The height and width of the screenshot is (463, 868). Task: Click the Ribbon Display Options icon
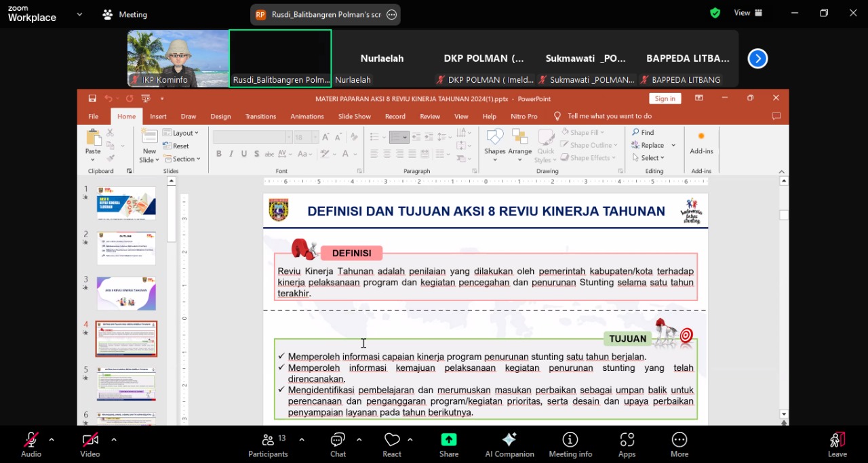tap(699, 98)
